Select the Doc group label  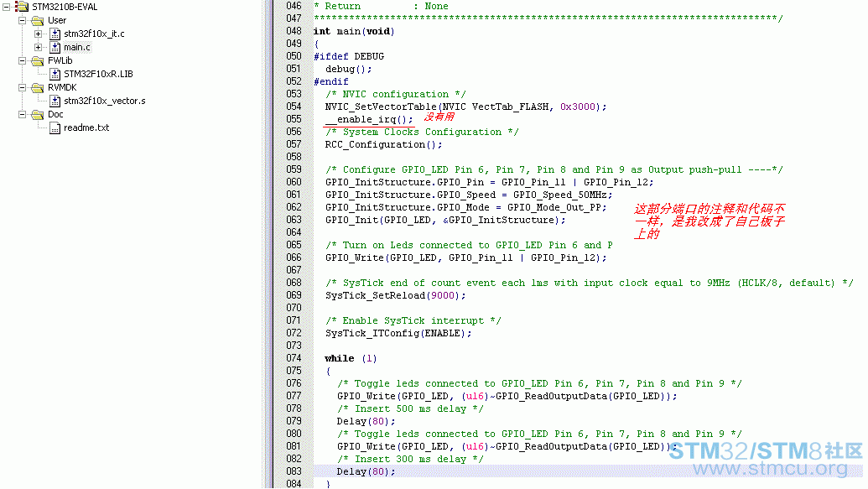coord(55,115)
